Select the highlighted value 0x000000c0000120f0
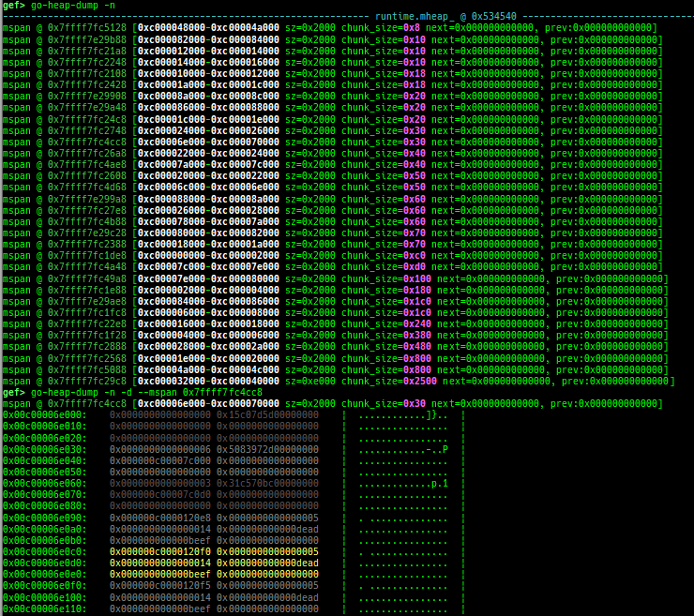Screen dimensions: 694x616 pos(160,551)
